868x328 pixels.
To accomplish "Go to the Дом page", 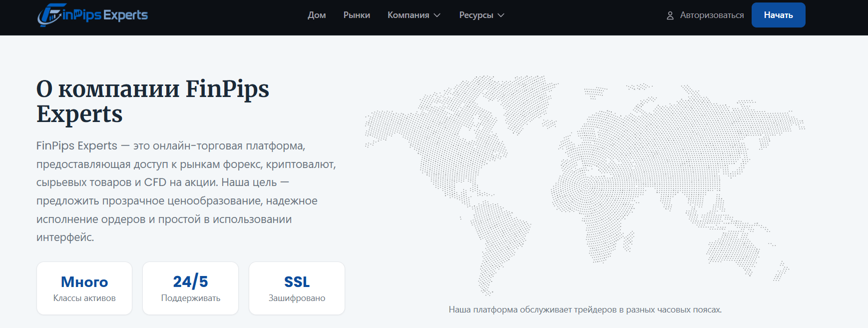I will click(317, 15).
